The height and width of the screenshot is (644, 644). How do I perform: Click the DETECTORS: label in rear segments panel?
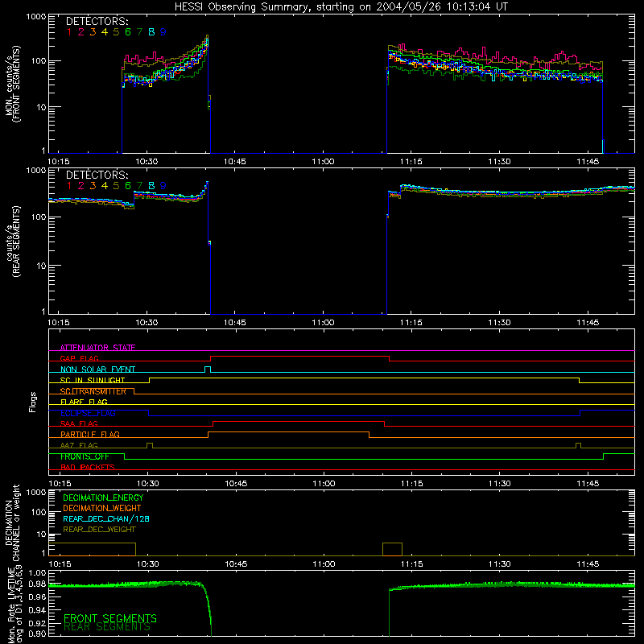97,175
